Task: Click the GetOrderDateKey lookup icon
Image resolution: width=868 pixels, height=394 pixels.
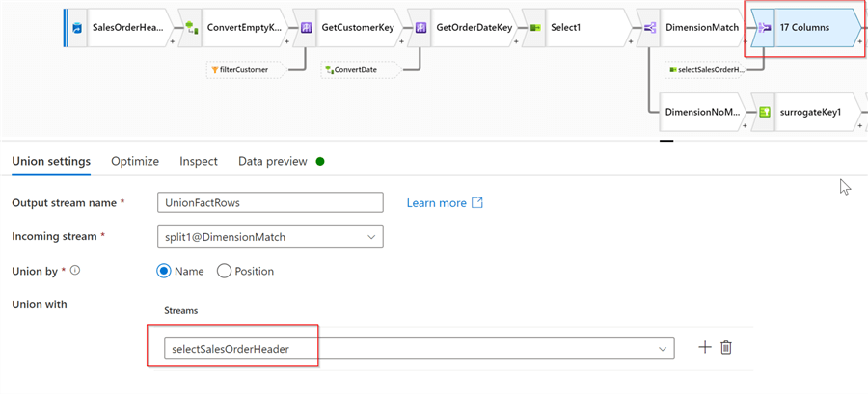Action: pyautogui.click(x=420, y=27)
